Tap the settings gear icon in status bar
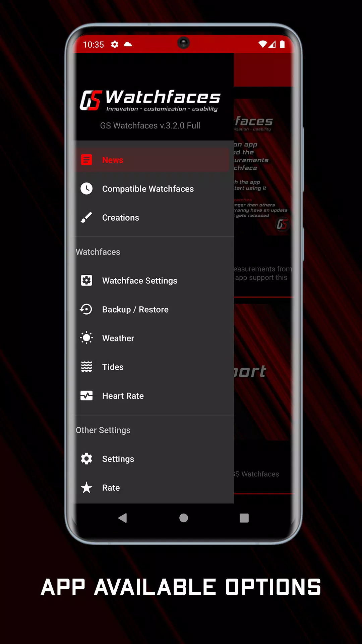 (x=115, y=45)
